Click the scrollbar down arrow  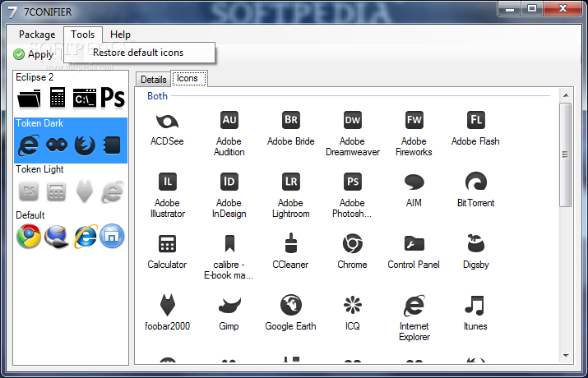click(x=566, y=355)
